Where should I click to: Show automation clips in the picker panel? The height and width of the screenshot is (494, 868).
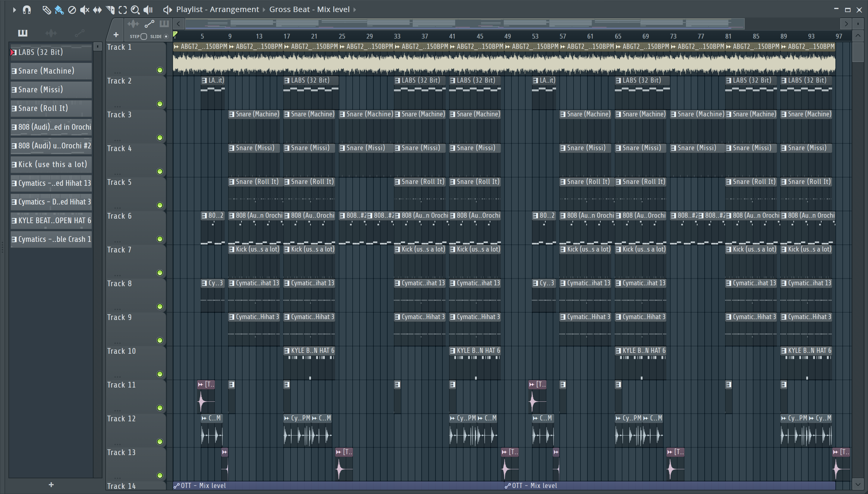coord(80,33)
